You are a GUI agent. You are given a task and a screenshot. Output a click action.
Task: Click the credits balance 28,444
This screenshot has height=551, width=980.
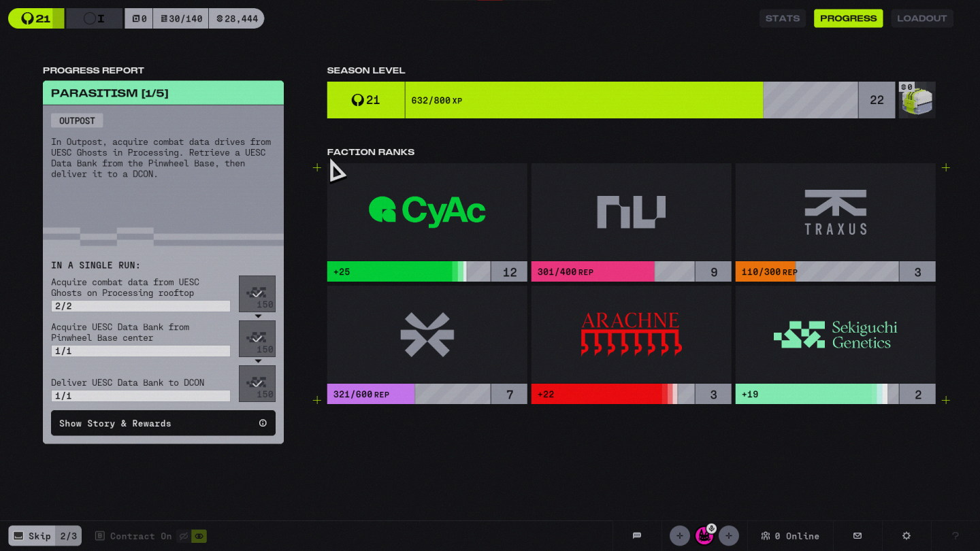click(x=237, y=18)
